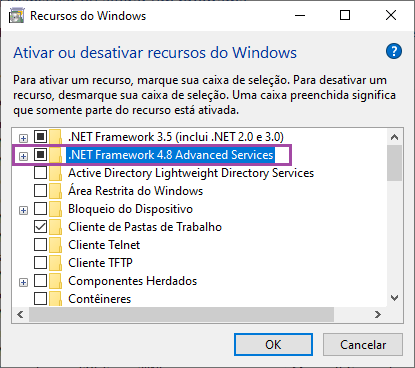The height and width of the screenshot is (368, 415).
Task: Click the vertical scrollbar down arrow
Action: click(x=395, y=298)
